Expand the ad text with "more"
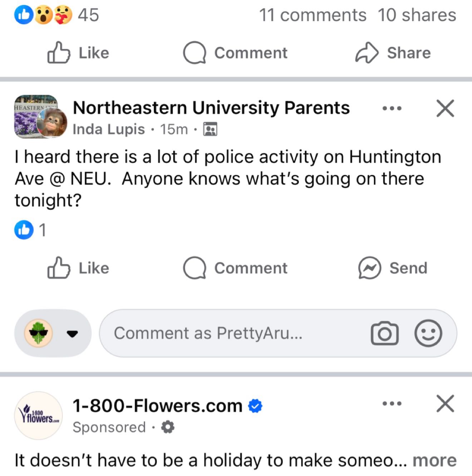This screenshot has height=476, width=472. click(x=434, y=460)
